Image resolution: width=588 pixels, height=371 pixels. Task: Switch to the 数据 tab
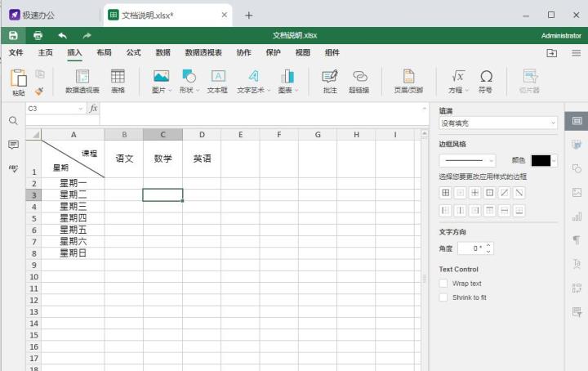point(163,52)
